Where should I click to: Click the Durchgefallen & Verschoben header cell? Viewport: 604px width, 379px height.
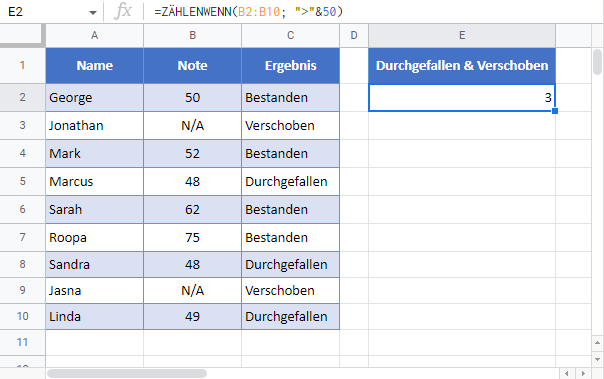point(462,66)
